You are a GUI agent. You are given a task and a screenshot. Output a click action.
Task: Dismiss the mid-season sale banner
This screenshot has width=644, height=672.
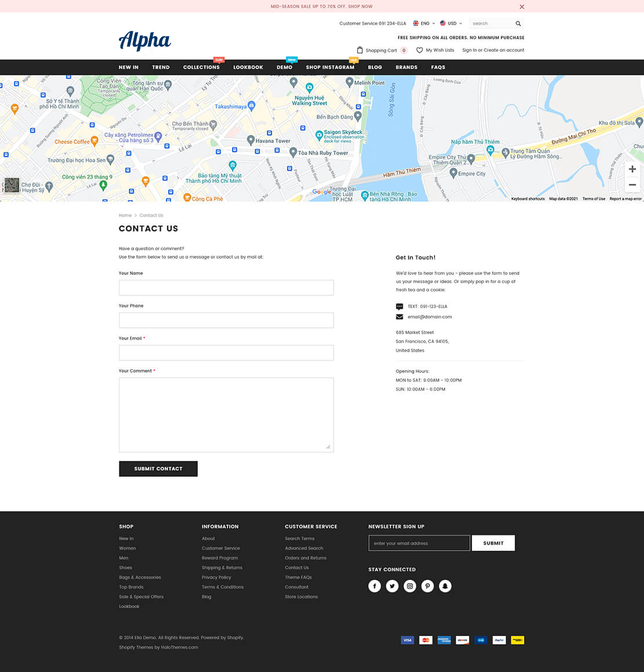[x=522, y=7]
